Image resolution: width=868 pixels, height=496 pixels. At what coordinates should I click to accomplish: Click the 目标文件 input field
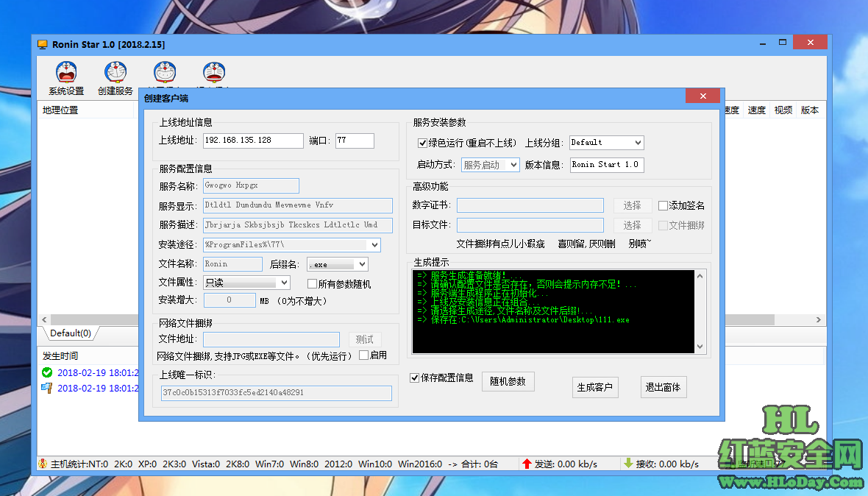[x=530, y=225]
